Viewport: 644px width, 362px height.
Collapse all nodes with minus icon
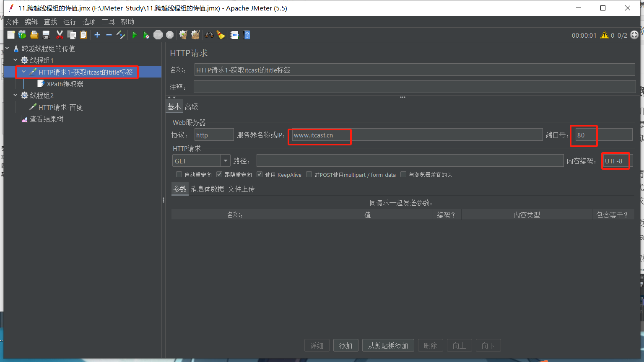109,35
